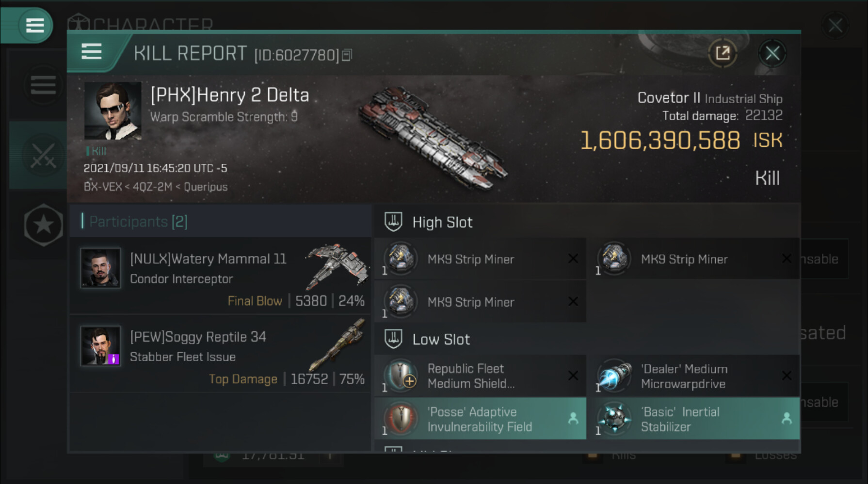The width and height of the screenshot is (868, 484).
Task: Select the 'Dealer' Medium Microwarpdrive icon
Action: [614, 376]
